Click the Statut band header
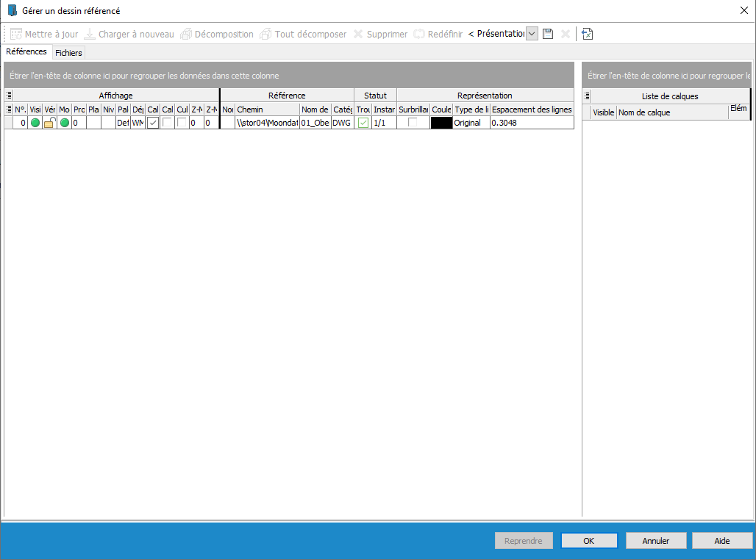This screenshot has height=560, width=756. click(x=375, y=96)
